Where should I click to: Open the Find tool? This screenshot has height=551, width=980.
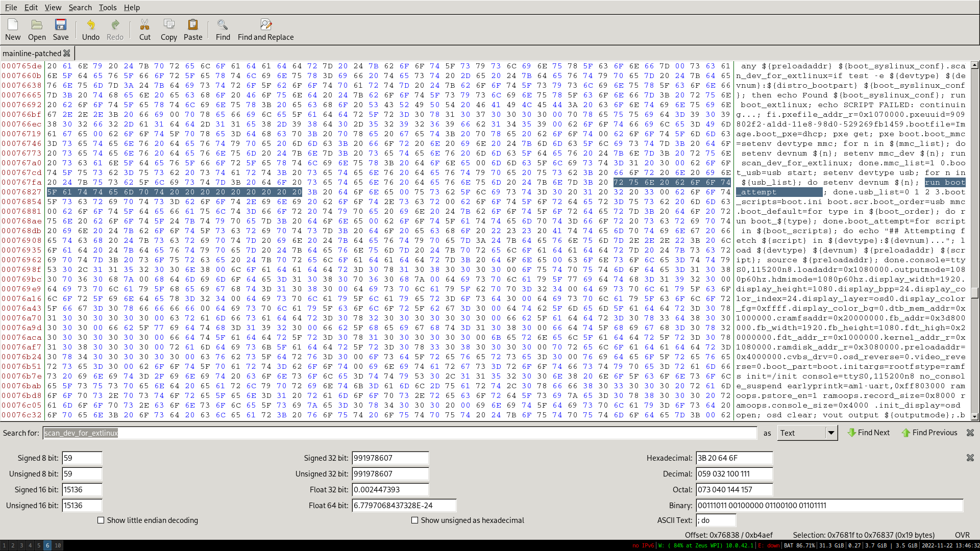click(223, 30)
